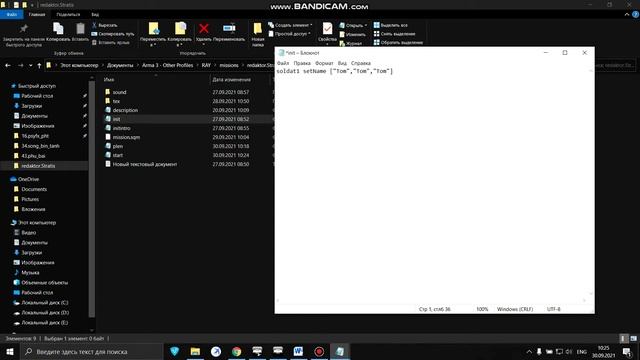
Task: Switch to Home ribbon tab in Explorer
Action: point(37,14)
